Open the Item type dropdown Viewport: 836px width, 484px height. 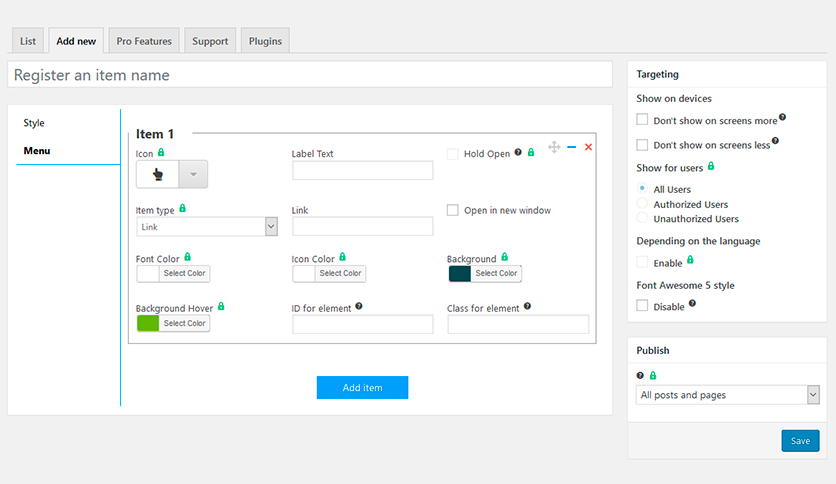[x=206, y=227]
